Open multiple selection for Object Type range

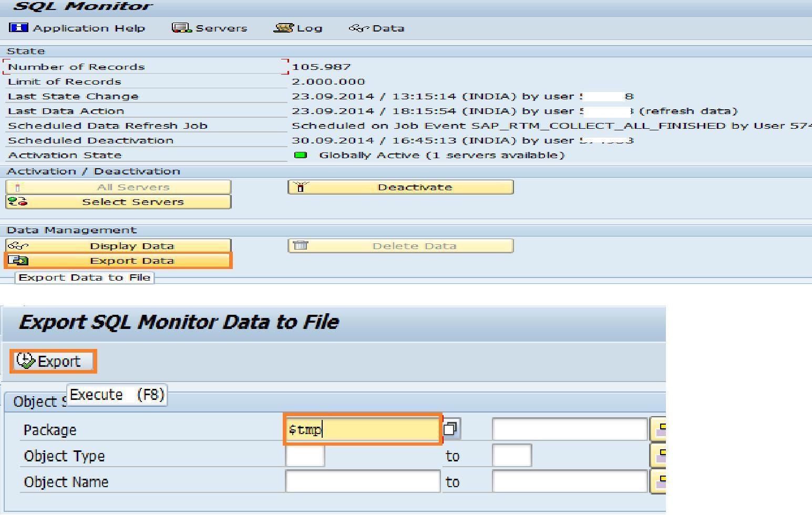click(659, 456)
